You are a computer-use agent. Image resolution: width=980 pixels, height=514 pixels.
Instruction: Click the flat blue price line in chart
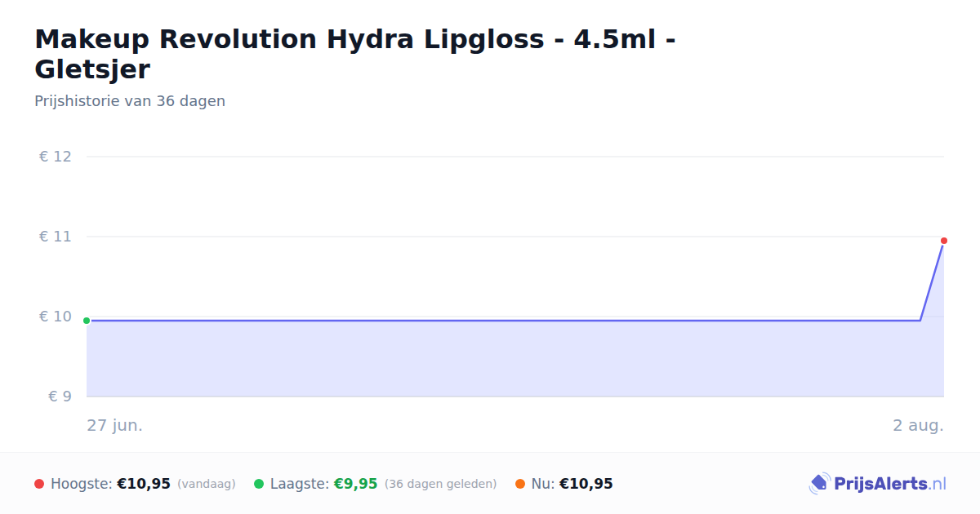click(x=503, y=321)
